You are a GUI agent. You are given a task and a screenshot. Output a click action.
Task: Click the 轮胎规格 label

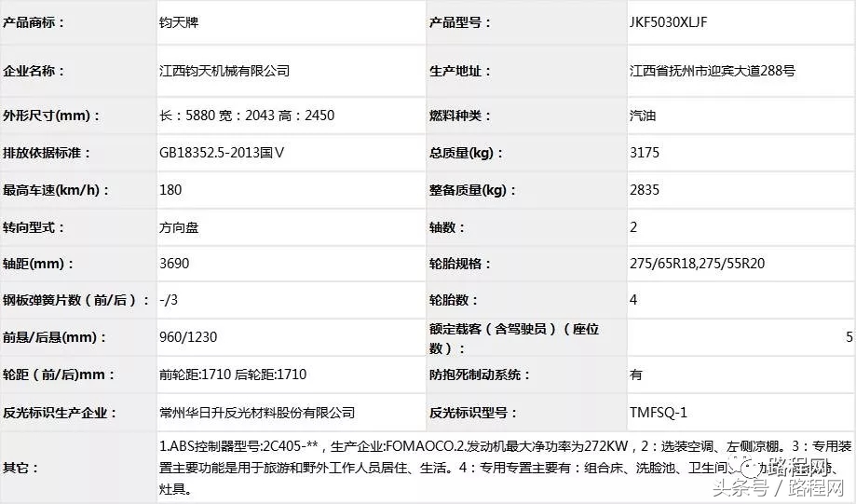[x=459, y=264]
